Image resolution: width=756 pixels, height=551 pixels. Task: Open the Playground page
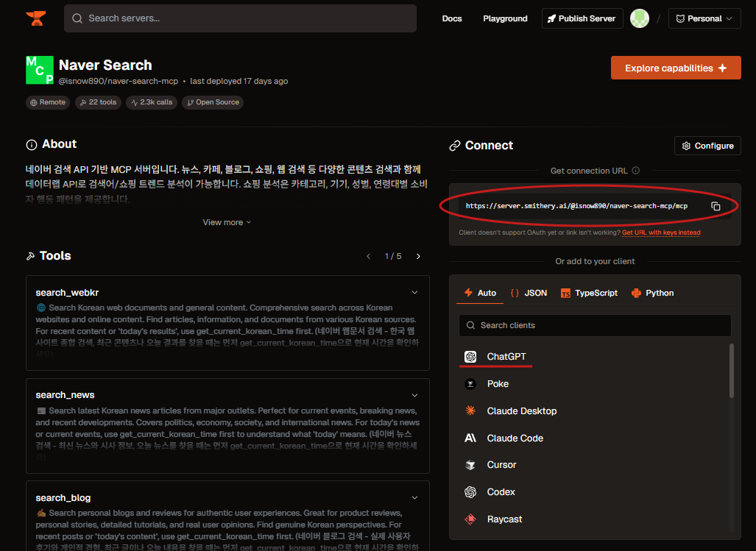pos(505,18)
